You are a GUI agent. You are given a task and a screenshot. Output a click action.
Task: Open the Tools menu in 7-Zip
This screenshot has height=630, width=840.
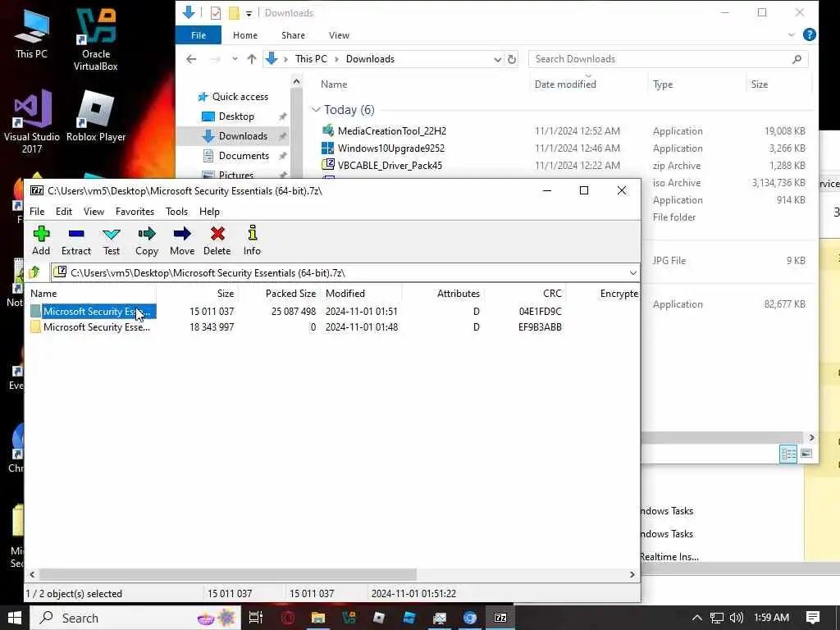click(177, 212)
